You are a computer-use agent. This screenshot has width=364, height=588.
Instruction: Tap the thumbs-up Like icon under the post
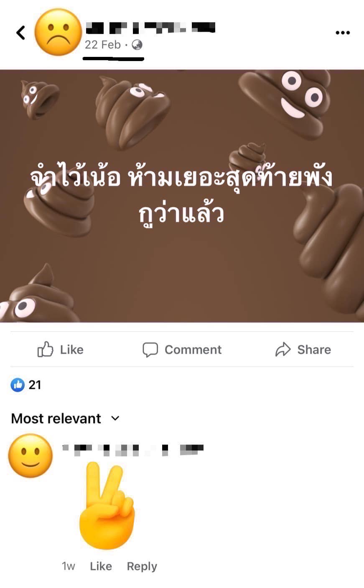45,349
